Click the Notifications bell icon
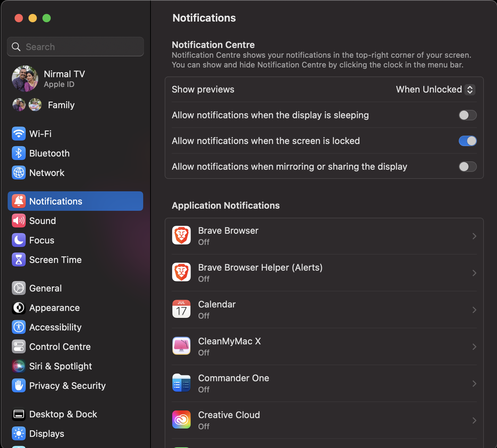Image resolution: width=497 pixels, height=448 pixels. point(19,201)
